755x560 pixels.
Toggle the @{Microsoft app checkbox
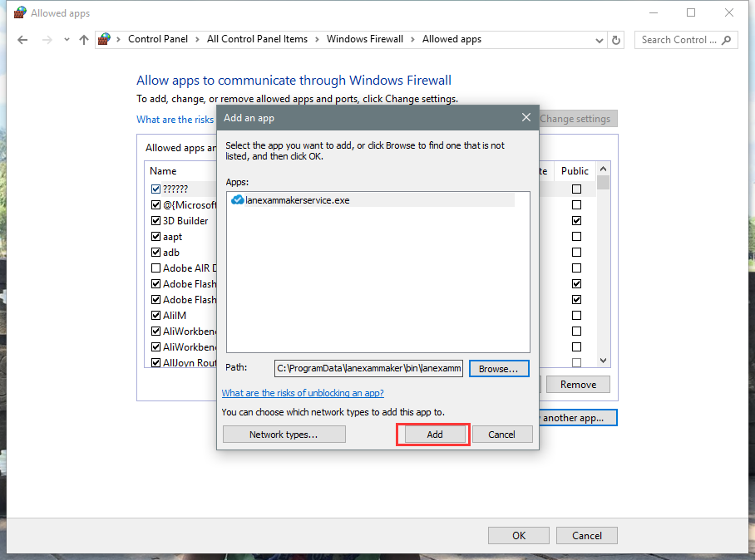(x=155, y=205)
